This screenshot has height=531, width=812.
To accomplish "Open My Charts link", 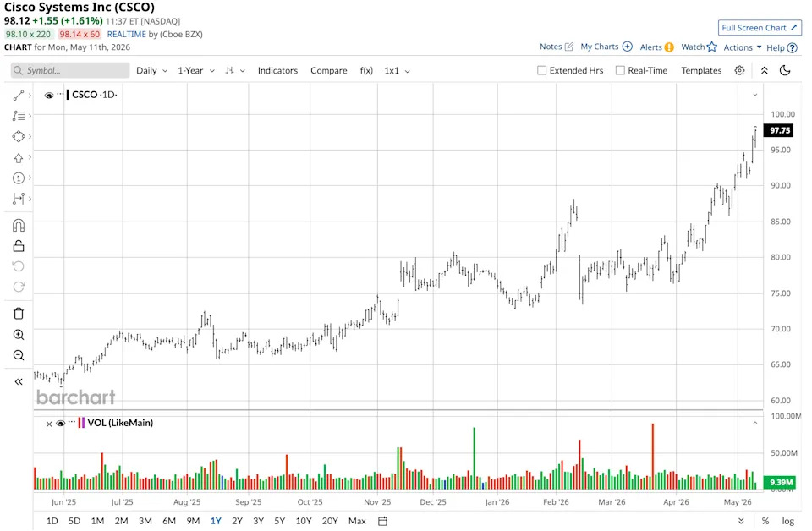I will (599, 47).
